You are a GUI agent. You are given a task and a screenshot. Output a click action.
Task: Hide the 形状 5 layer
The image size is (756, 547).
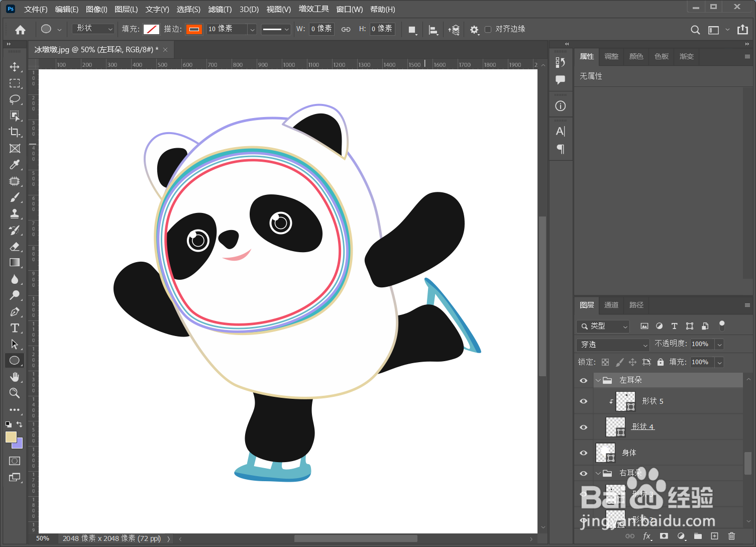tap(583, 401)
